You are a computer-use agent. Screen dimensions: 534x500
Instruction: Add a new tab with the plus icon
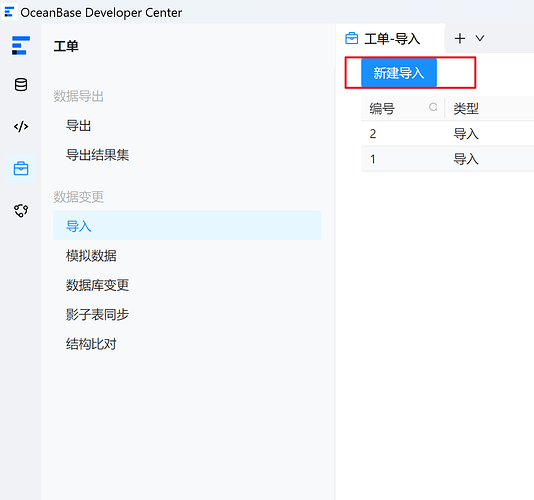460,38
